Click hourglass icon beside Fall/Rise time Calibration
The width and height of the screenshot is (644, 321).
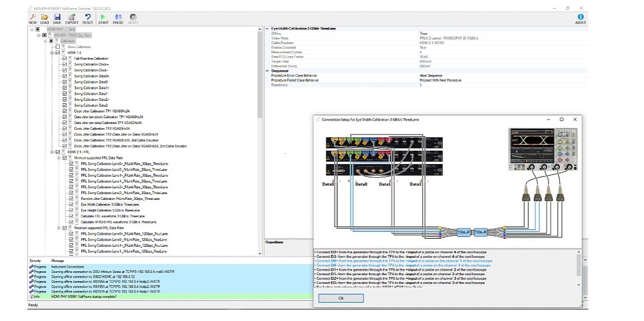70,59
